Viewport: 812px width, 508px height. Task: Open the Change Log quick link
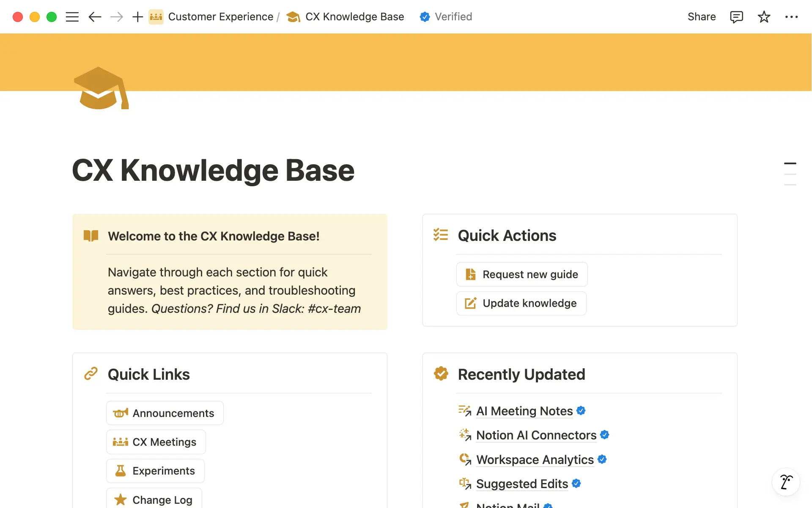pyautogui.click(x=154, y=500)
